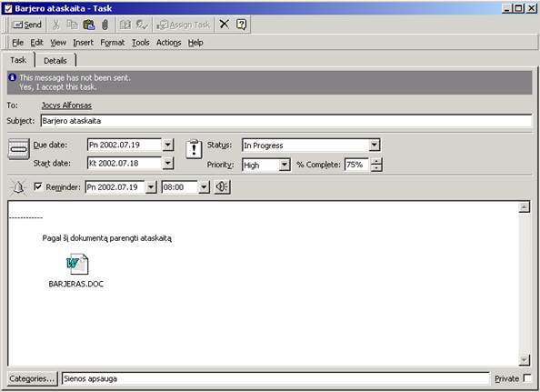Open the Status dropdown list
The image size is (540, 392).
click(375, 146)
